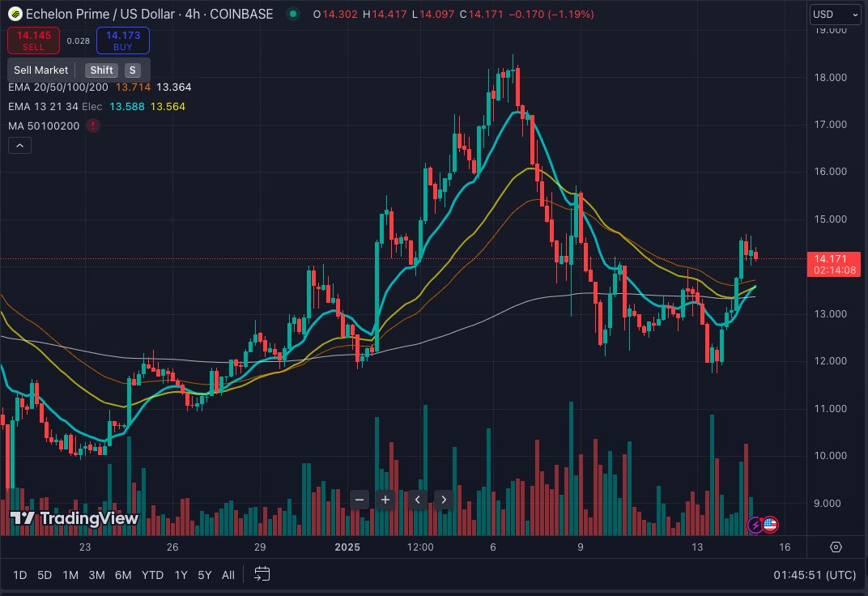Click the 18.000 price axis label
868x596 pixels.
coord(831,78)
